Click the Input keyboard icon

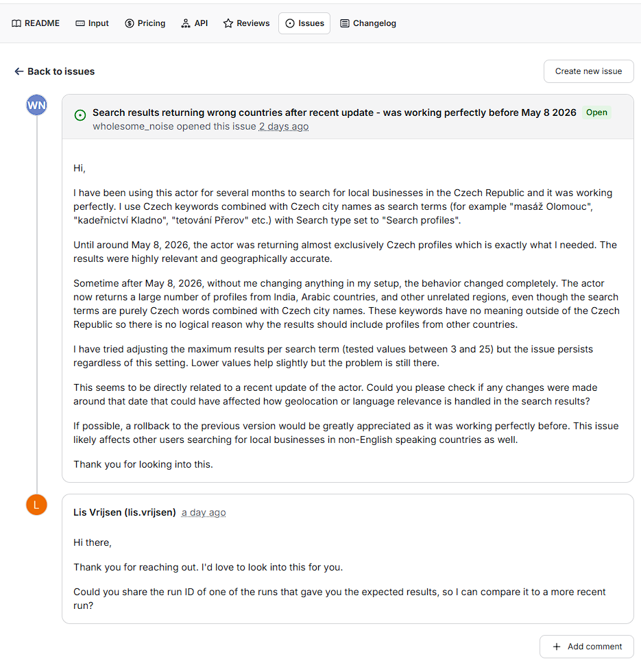point(80,23)
